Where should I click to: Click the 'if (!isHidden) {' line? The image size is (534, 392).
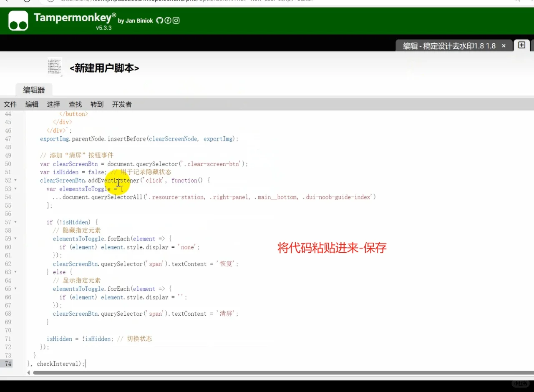[x=72, y=222]
